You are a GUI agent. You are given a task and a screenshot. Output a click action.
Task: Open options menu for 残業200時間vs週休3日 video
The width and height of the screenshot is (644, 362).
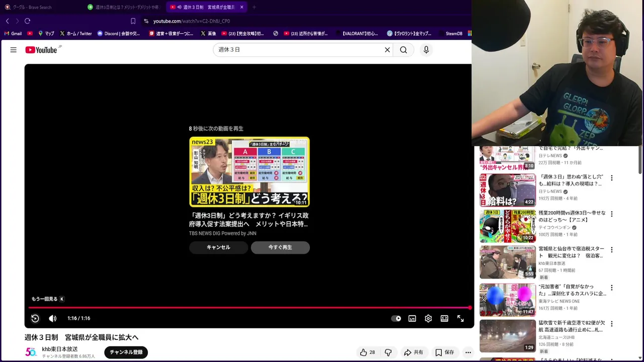pyautogui.click(x=612, y=214)
